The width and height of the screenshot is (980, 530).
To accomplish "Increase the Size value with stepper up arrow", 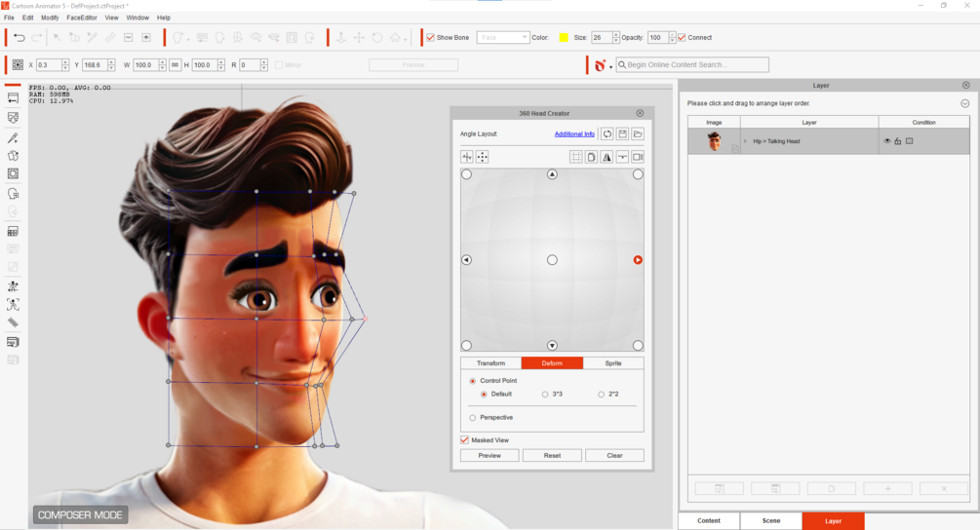I will click(615, 34).
